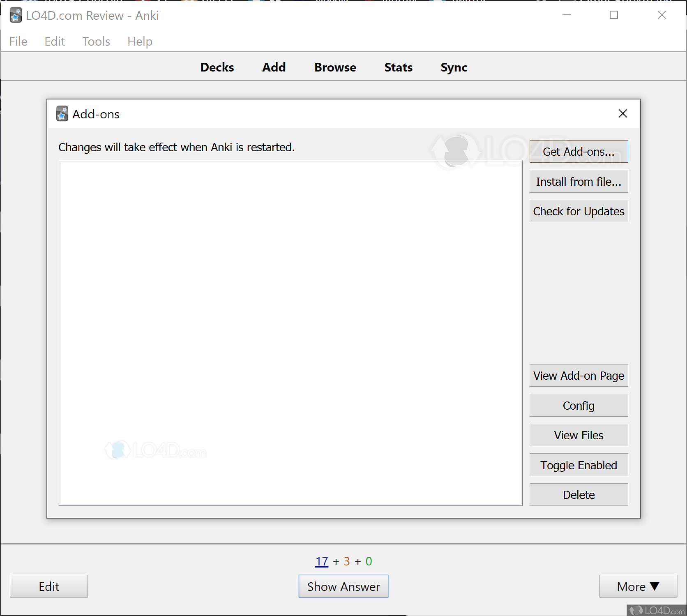Click the Anki app icon in title bar
687x616 pixels.
click(15, 15)
